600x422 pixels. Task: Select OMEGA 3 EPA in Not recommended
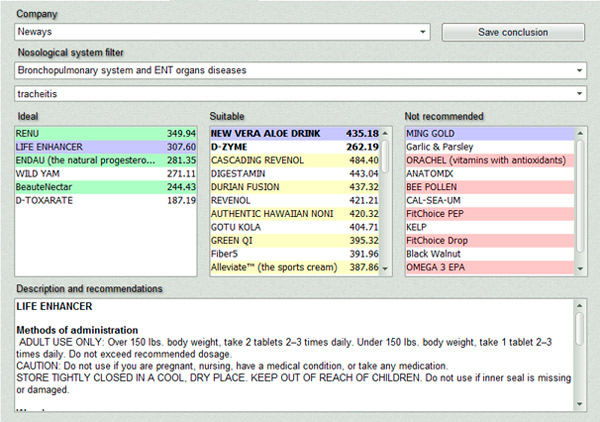[490, 267]
